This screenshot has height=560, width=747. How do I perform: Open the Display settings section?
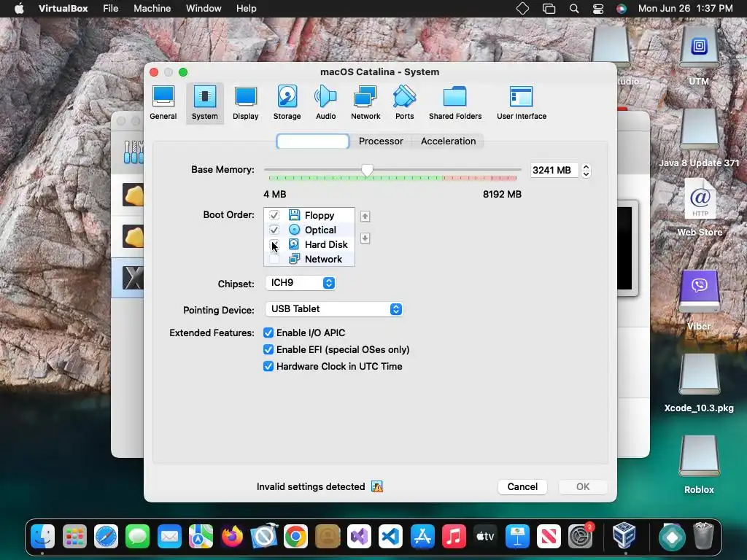click(x=245, y=103)
